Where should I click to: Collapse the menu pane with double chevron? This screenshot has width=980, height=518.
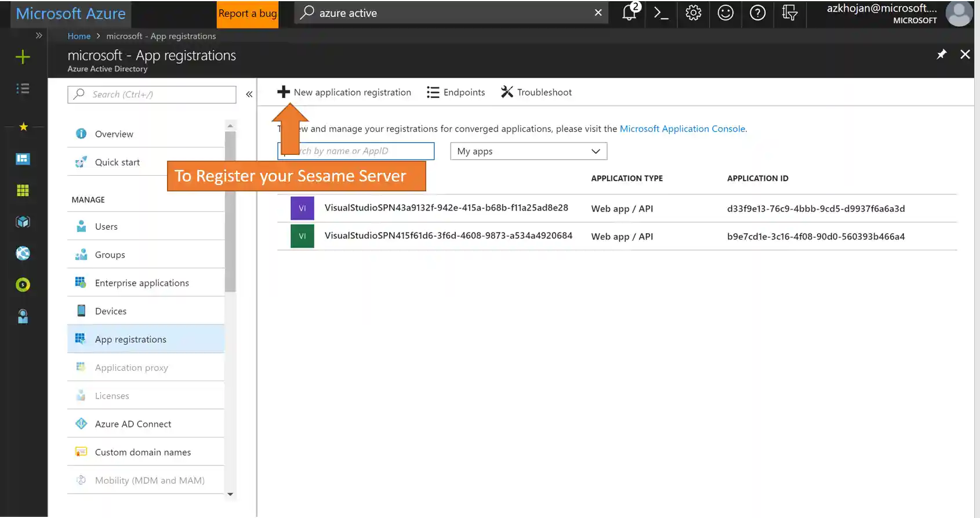pyautogui.click(x=249, y=94)
